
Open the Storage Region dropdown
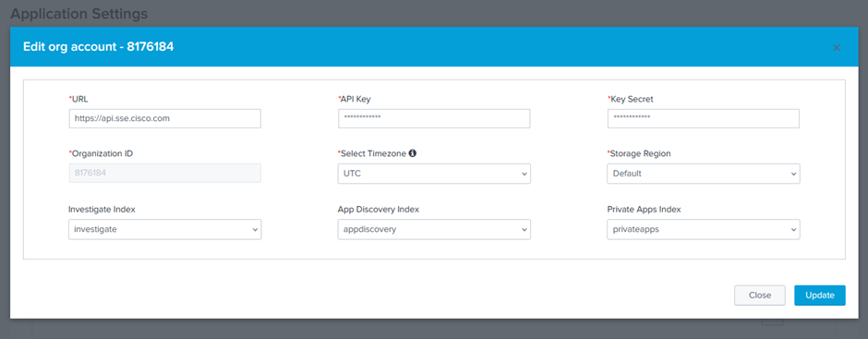tap(704, 174)
